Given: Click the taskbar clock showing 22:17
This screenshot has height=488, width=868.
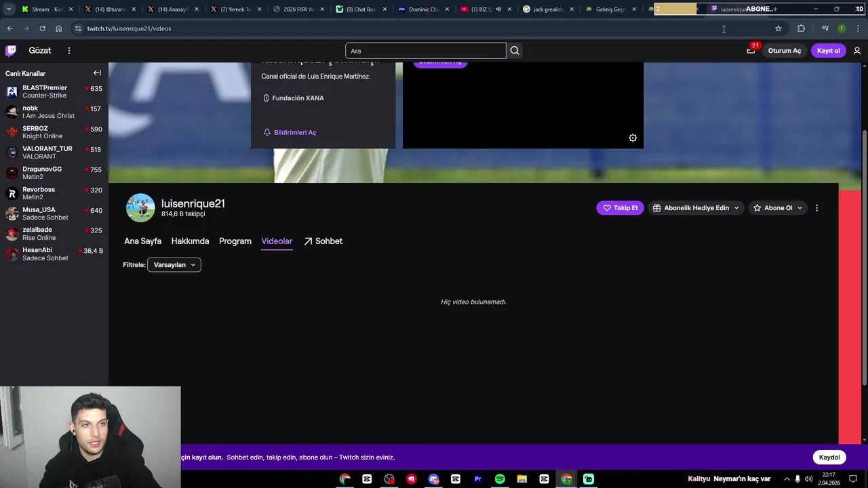Looking at the screenshot, I should pyautogui.click(x=829, y=479).
